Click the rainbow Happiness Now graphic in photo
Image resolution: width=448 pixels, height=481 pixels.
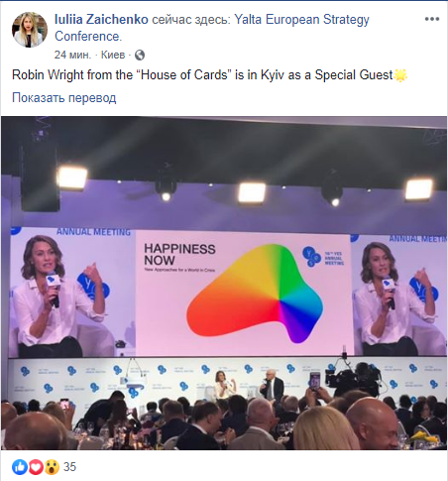pyautogui.click(x=255, y=294)
